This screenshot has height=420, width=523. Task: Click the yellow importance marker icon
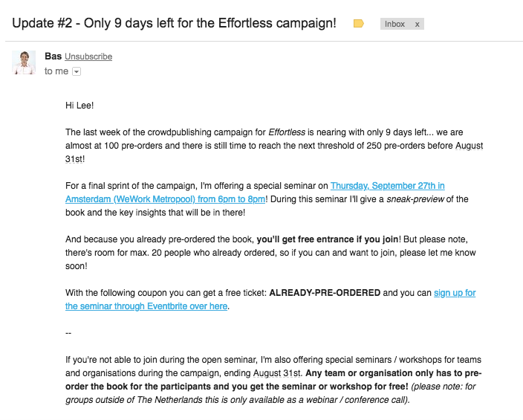pyautogui.click(x=359, y=24)
